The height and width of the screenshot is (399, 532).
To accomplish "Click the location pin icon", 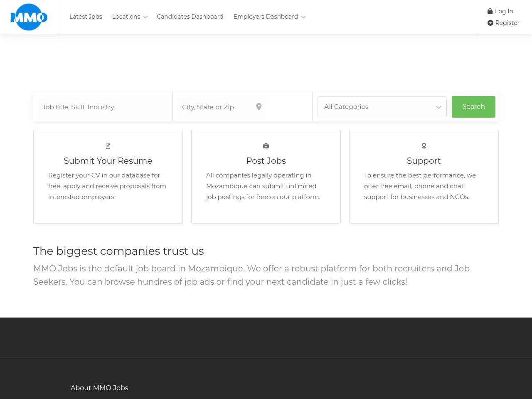I will [259, 107].
